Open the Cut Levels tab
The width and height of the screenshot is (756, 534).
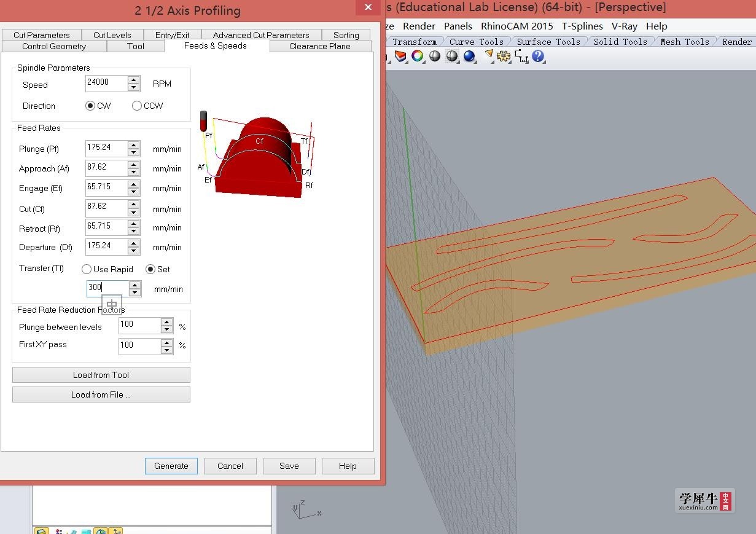[112, 35]
